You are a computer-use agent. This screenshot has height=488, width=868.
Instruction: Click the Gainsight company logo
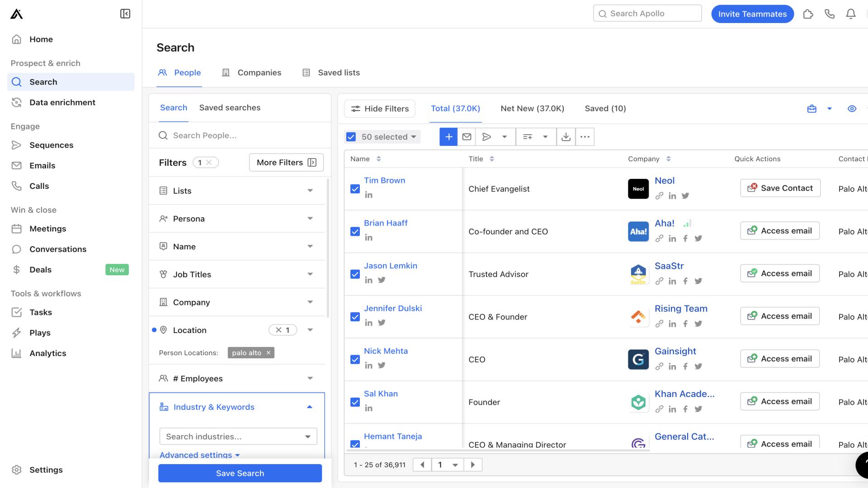[638, 360]
